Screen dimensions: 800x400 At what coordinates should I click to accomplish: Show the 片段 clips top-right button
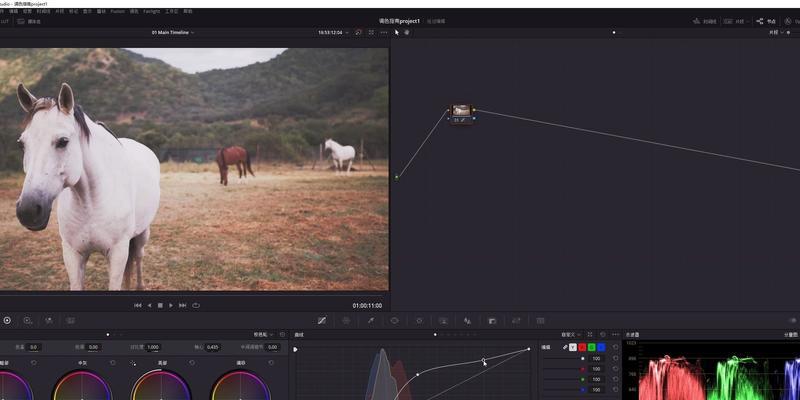click(x=734, y=21)
